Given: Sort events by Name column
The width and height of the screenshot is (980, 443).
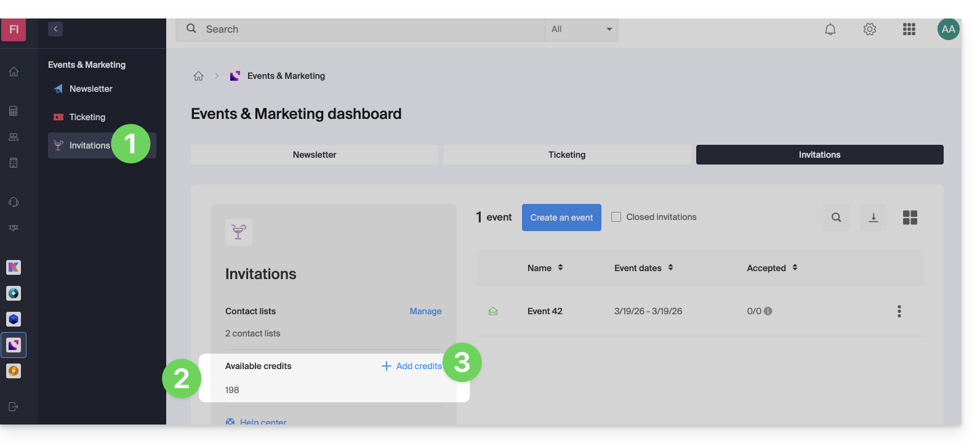Looking at the screenshot, I should (545, 268).
